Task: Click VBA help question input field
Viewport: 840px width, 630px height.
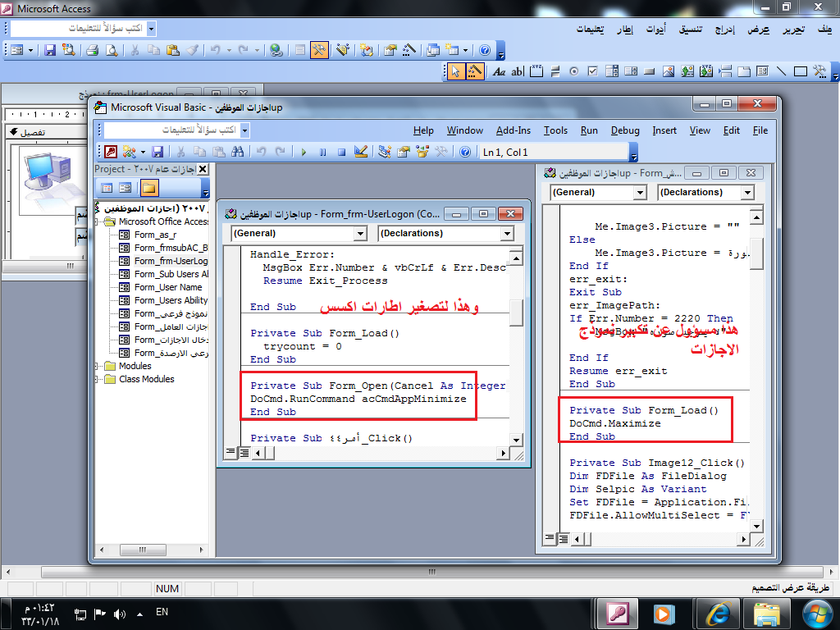Action: click(x=172, y=130)
